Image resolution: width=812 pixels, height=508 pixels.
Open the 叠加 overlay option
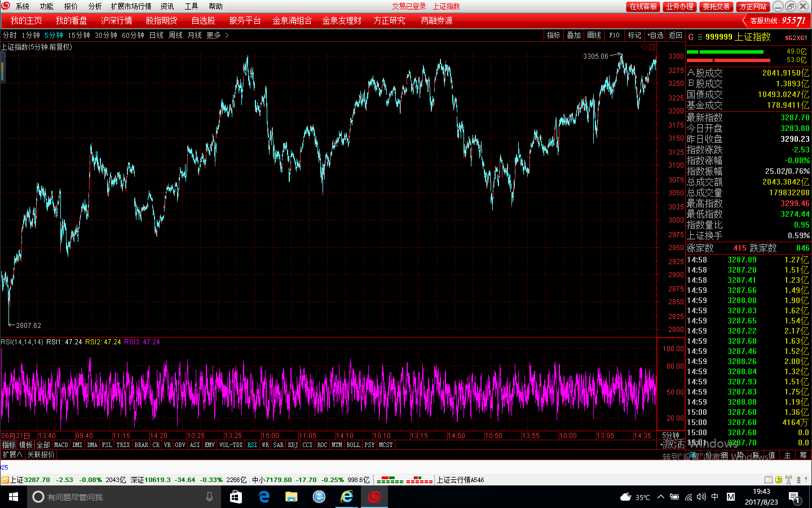(574, 35)
